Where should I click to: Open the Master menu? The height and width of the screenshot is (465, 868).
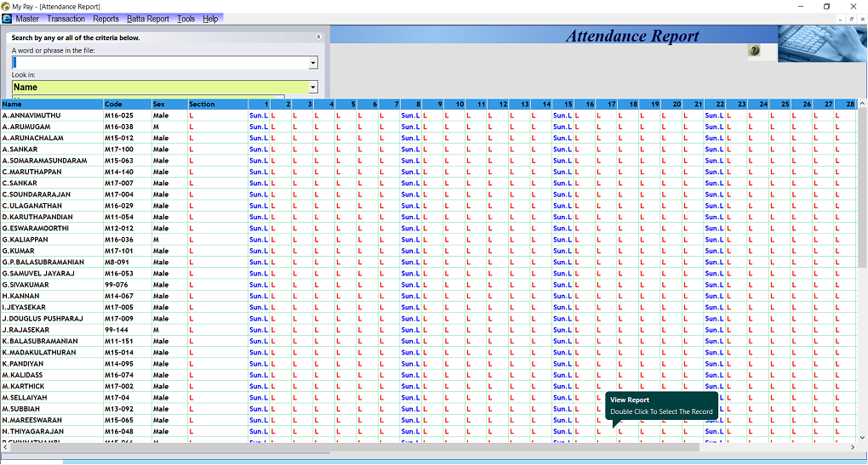27,19
